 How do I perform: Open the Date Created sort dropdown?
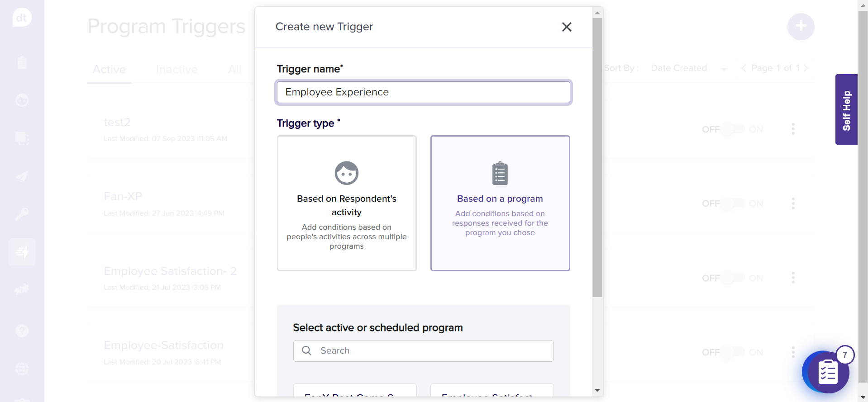[688, 68]
